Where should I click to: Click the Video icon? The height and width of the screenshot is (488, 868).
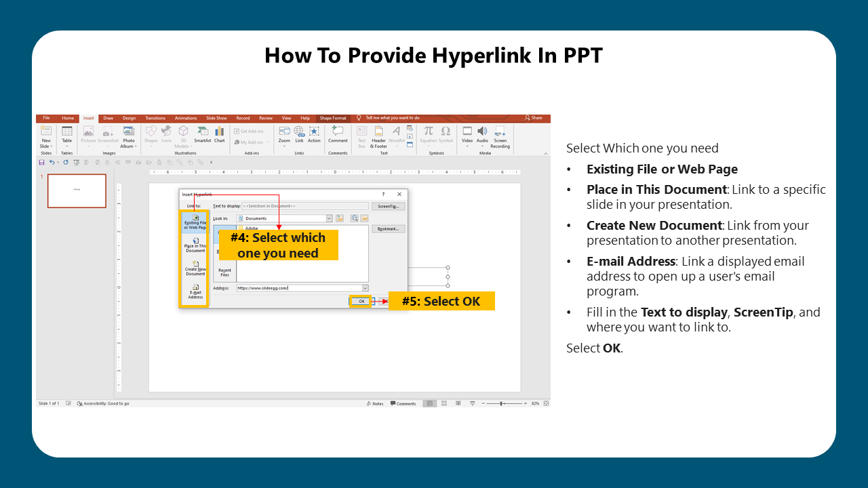click(x=467, y=131)
